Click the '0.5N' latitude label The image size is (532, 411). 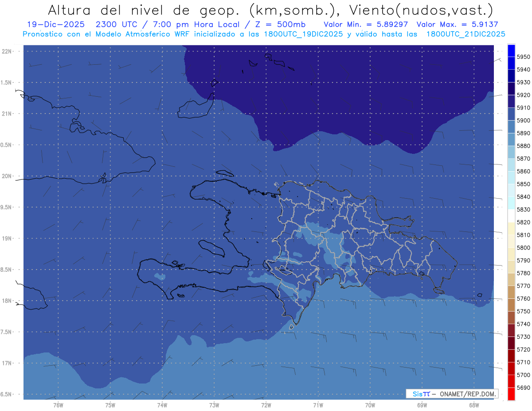7,145
